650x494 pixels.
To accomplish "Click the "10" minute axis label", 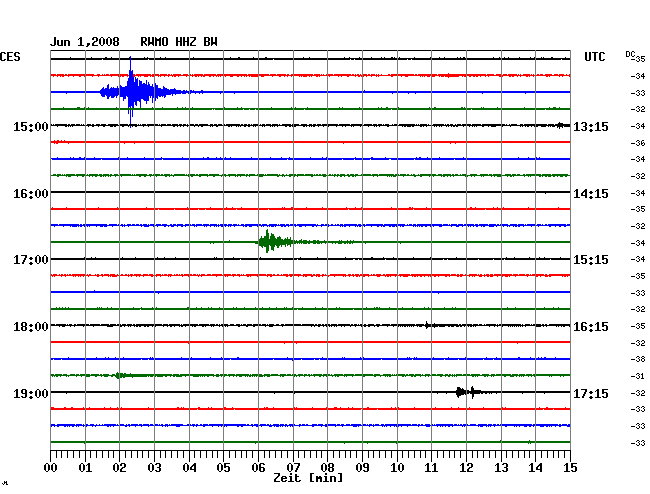I will (x=397, y=468).
